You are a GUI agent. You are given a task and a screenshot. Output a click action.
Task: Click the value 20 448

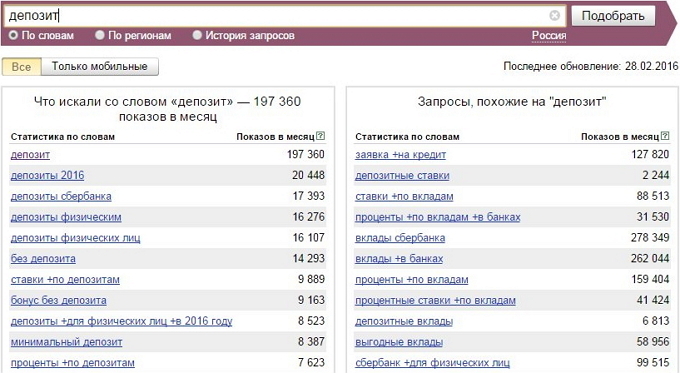click(308, 175)
